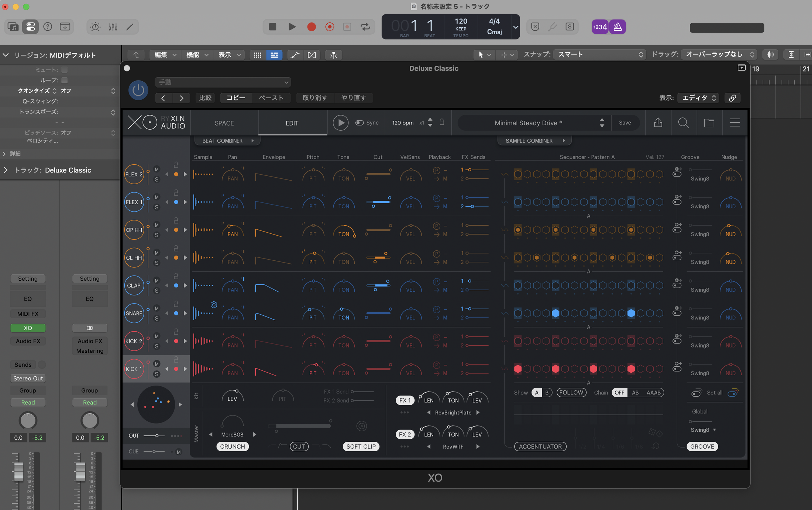812x510 pixels.
Task: Check the ミュート region checkbox
Action: [x=65, y=70]
